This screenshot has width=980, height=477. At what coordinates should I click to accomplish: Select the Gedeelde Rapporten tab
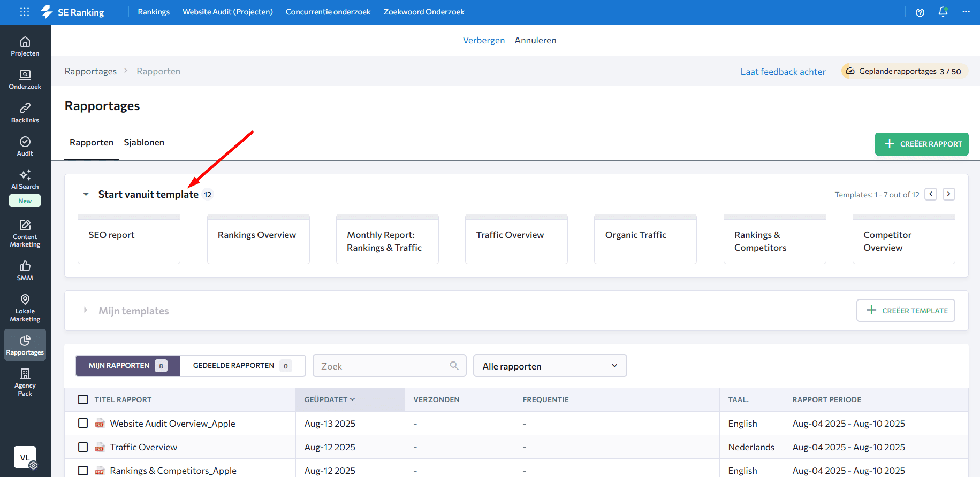click(242, 366)
